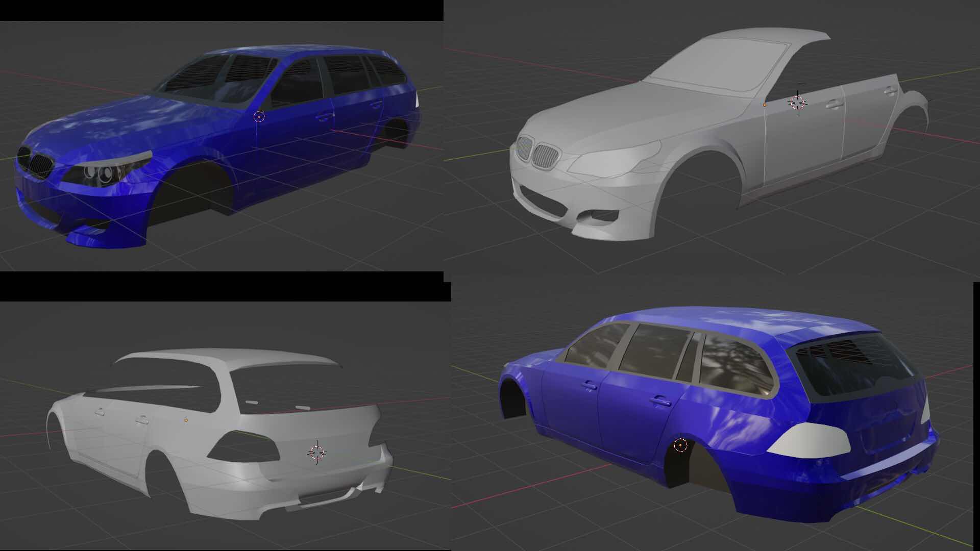980x551 pixels.
Task: Click the 3D cursor on the blue car's front door
Action: pyautogui.click(x=259, y=117)
